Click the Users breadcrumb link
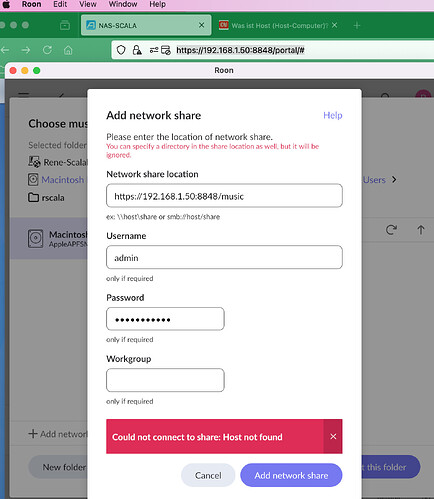The image size is (434, 499). (x=374, y=180)
